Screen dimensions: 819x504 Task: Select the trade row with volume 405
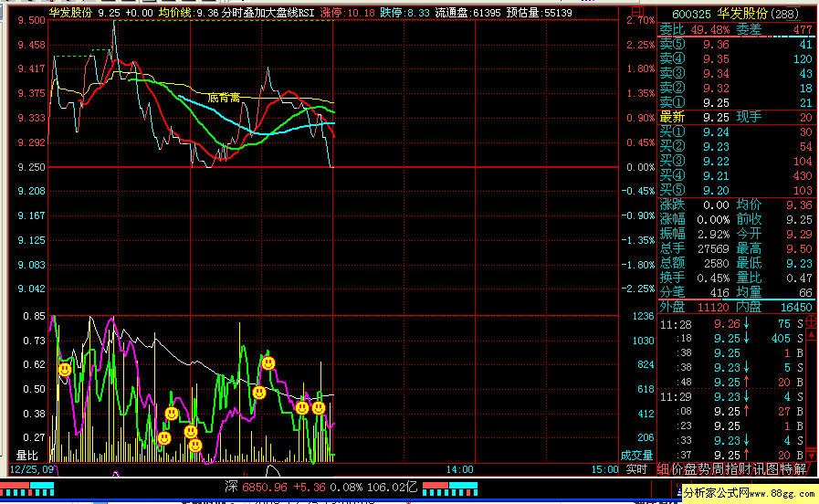click(731, 339)
